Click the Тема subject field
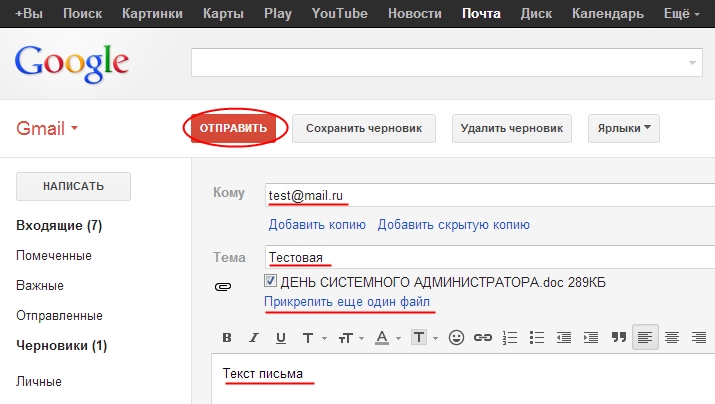The height and width of the screenshot is (404, 715). (490, 257)
